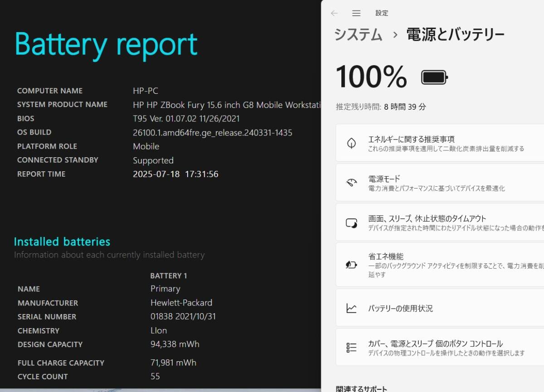Click the HP-PC computer name value
The height and width of the screenshot is (392, 544).
(x=146, y=91)
